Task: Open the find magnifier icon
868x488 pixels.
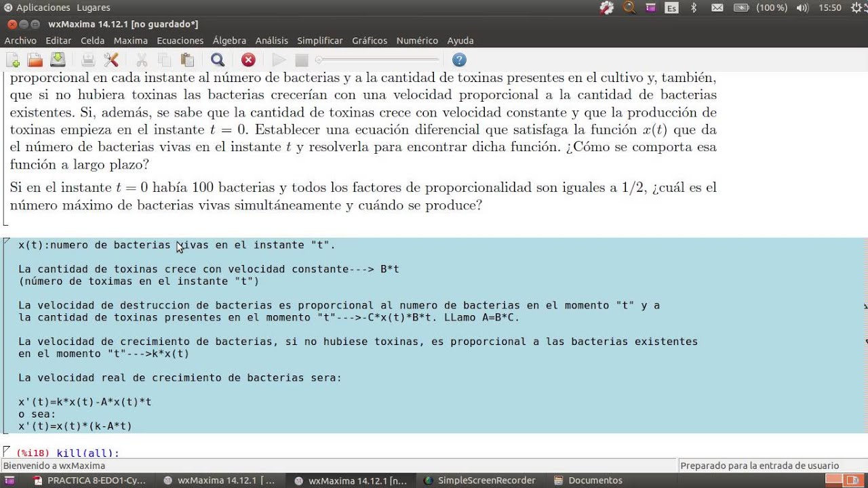Action: point(218,60)
